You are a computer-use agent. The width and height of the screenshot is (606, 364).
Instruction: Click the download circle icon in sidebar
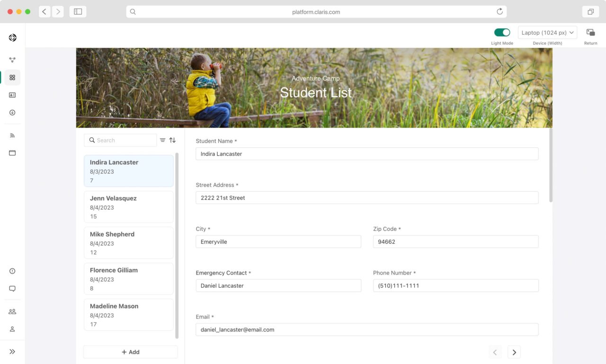[x=12, y=113]
